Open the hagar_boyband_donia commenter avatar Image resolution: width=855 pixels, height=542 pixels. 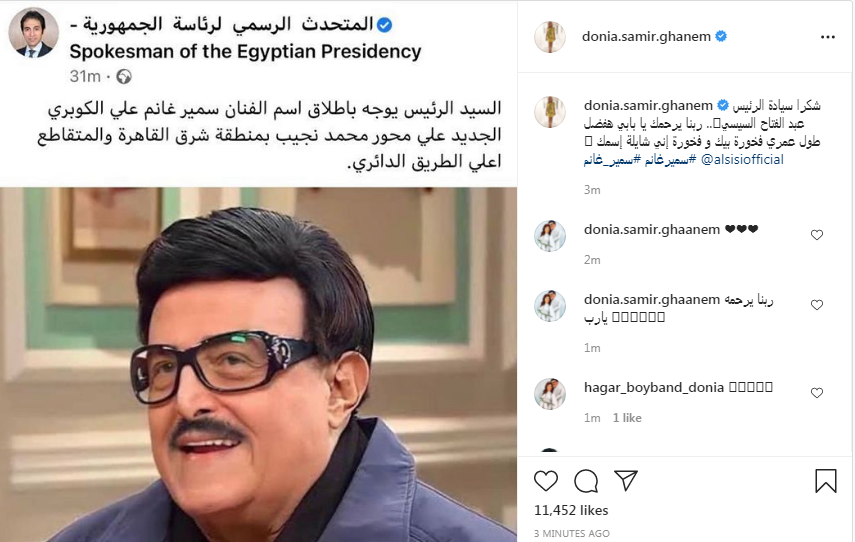coord(550,394)
